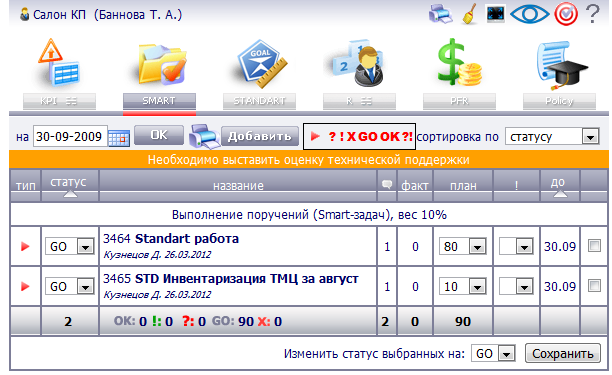Click the fullscreen monitor icon
The image size is (612, 375).
click(x=496, y=14)
